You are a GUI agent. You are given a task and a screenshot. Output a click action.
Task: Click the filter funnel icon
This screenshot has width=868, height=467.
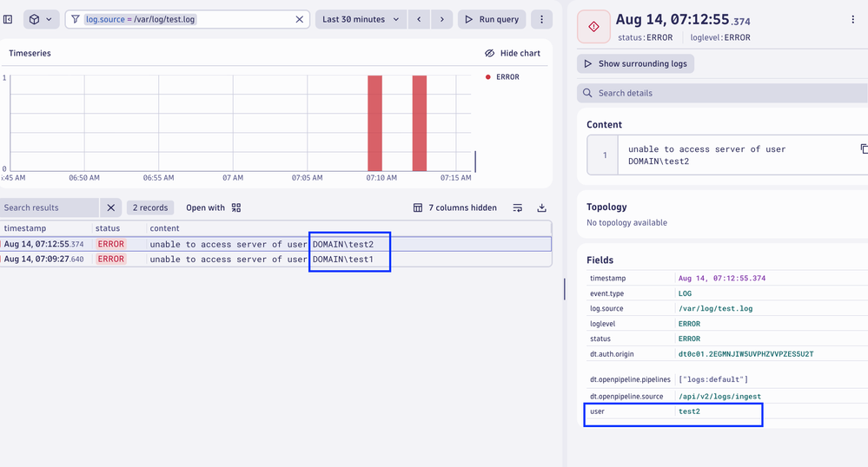click(76, 19)
